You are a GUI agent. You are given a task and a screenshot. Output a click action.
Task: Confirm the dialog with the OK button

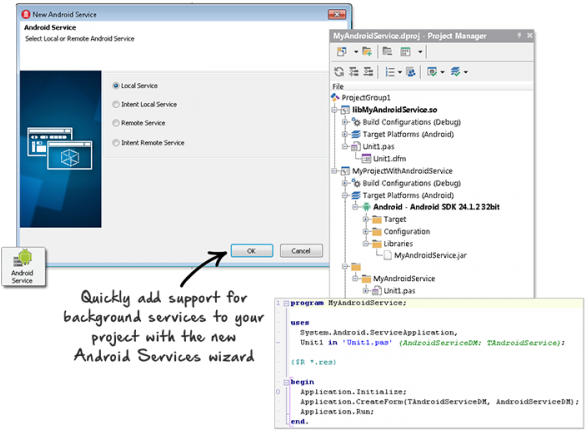click(252, 251)
